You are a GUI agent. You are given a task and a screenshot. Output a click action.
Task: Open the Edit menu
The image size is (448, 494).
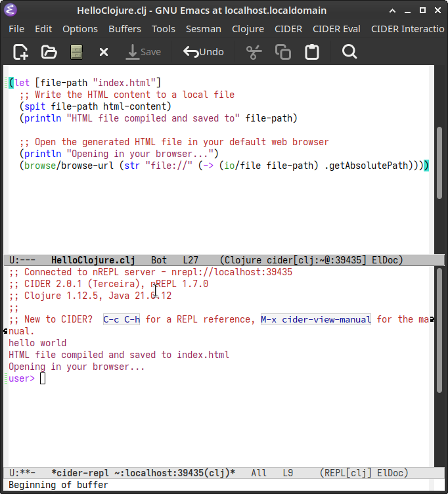[x=43, y=29]
